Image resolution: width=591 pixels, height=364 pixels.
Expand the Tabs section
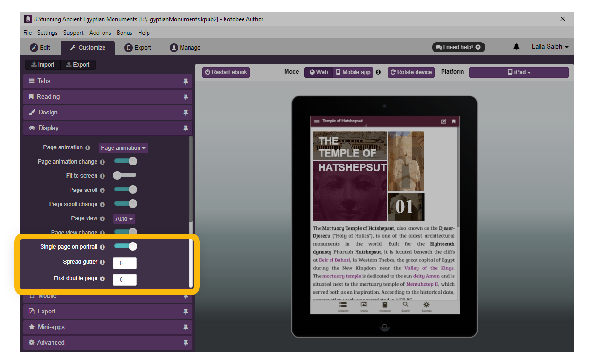point(108,81)
